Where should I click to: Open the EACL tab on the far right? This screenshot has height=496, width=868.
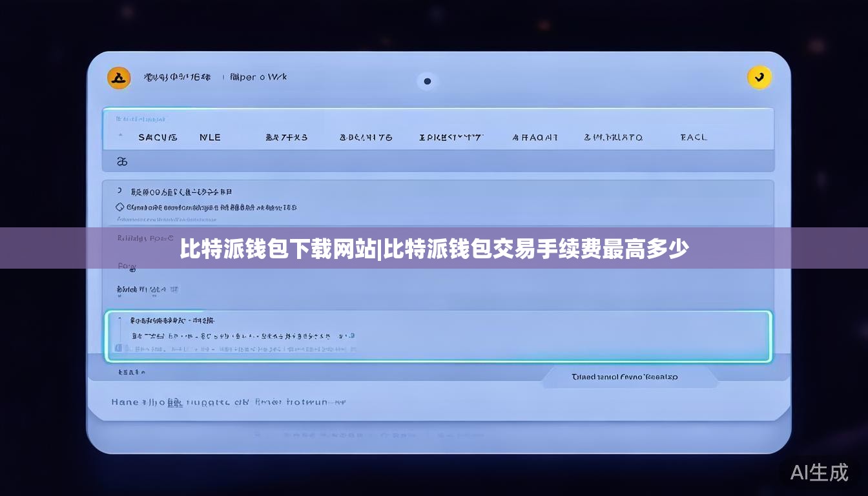(x=694, y=138)
